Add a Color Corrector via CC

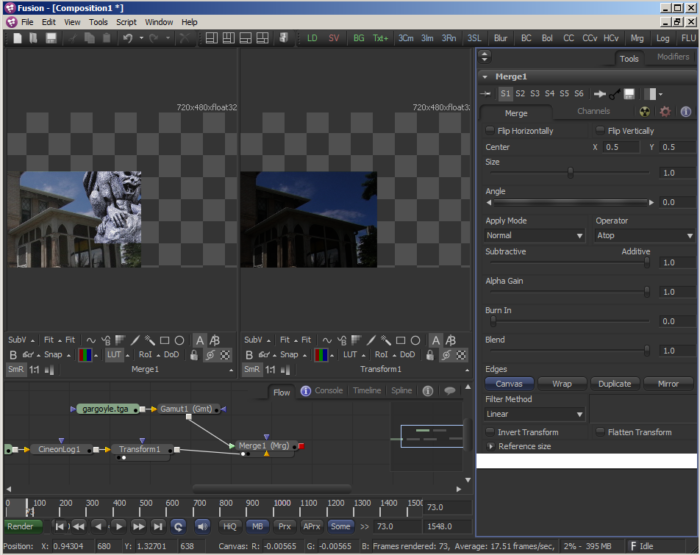(568, 38)
